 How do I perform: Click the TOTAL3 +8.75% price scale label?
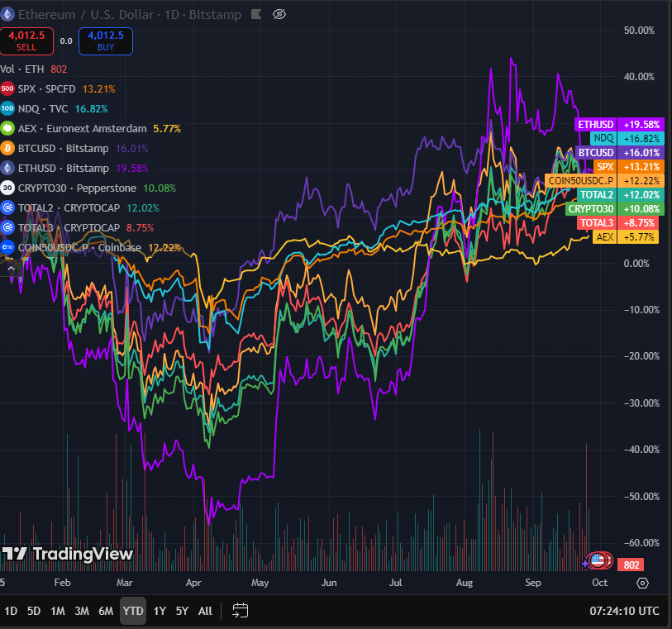(617, 223)
